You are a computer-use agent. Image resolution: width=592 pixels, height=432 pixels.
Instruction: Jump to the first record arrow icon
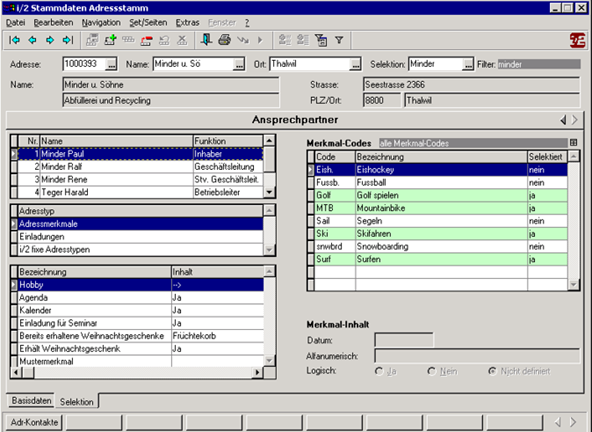click(14, 40)
